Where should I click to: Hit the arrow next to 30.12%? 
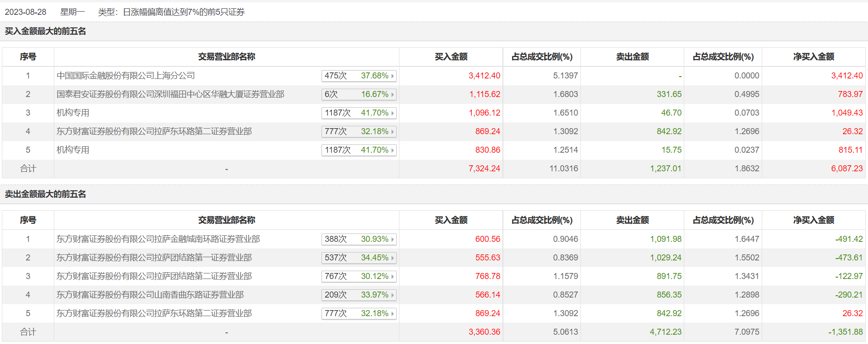click(392, 277)
